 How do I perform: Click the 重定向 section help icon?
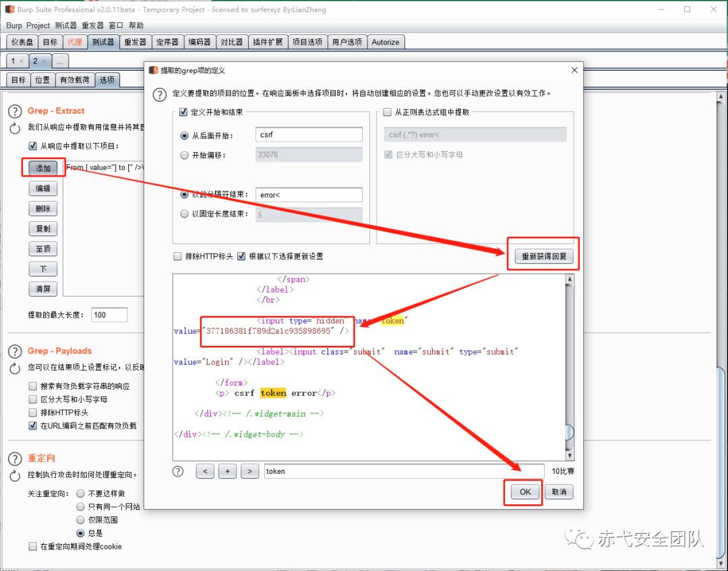[x=15, y=458]
